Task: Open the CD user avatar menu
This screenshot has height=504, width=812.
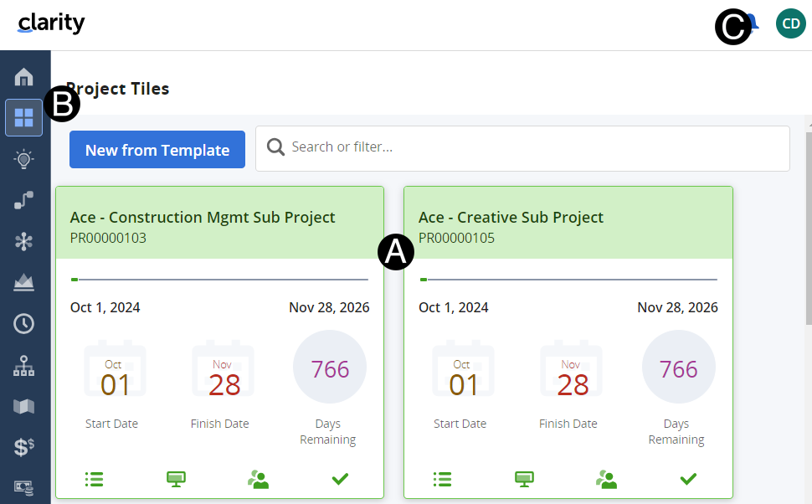Action: point(790,23)
